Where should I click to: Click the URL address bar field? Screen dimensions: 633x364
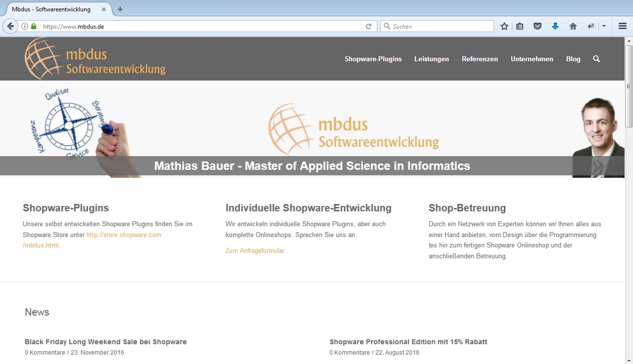coord(200,26)
